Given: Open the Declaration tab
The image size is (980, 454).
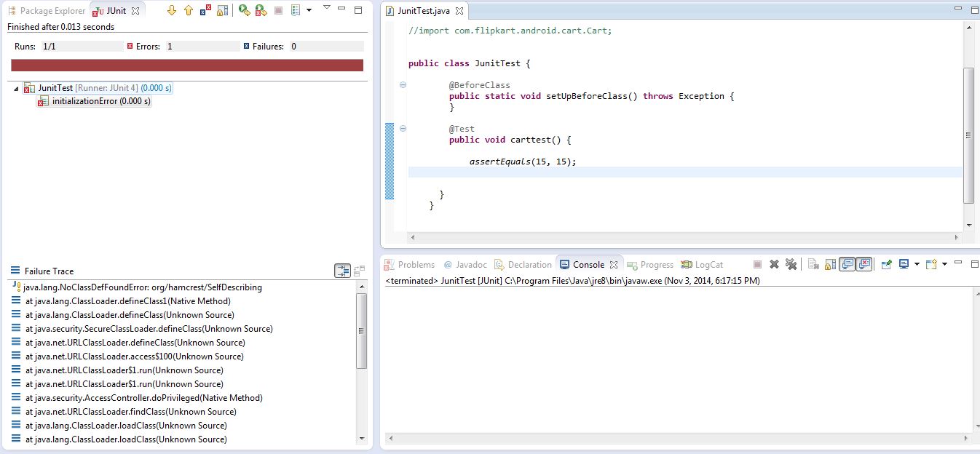Looking at the screenshot, I should (523, 265).
